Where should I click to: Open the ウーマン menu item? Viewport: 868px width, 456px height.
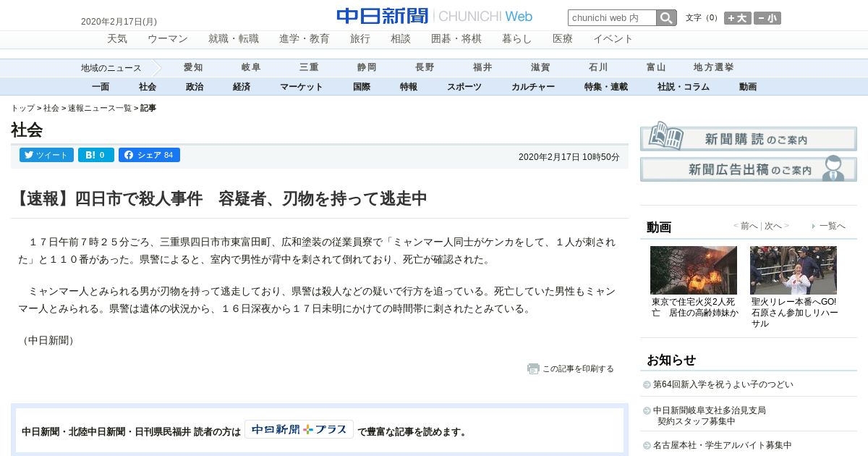168,39
